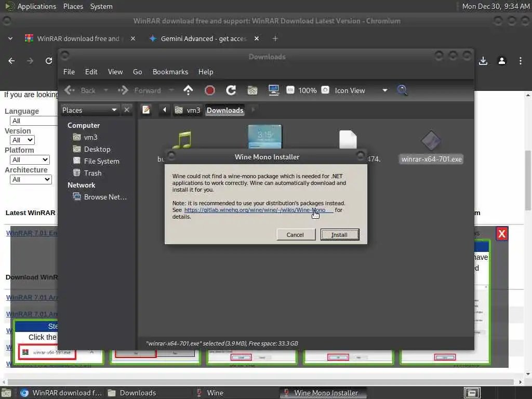532x399 pixels.
Task: Zoom in with the plus icon
Action: coord(325,90)
